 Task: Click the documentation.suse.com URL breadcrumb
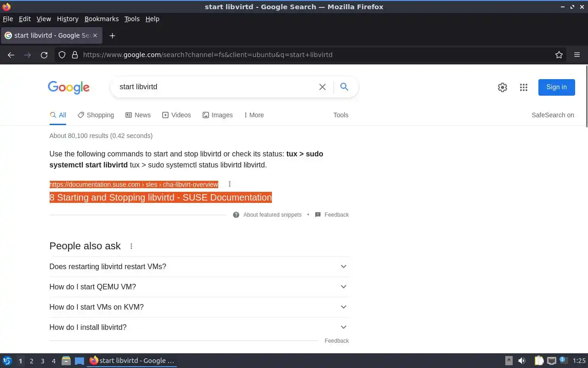(x=134, y=184)
